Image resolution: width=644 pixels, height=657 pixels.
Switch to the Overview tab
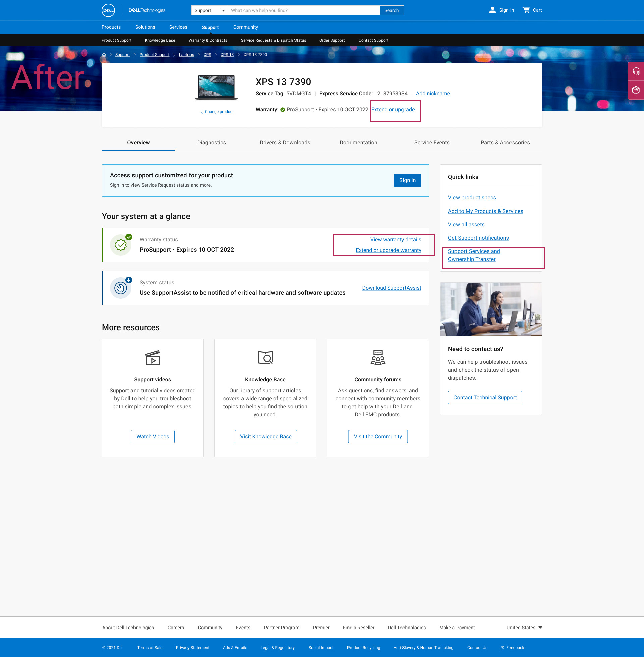pos(138,142)
